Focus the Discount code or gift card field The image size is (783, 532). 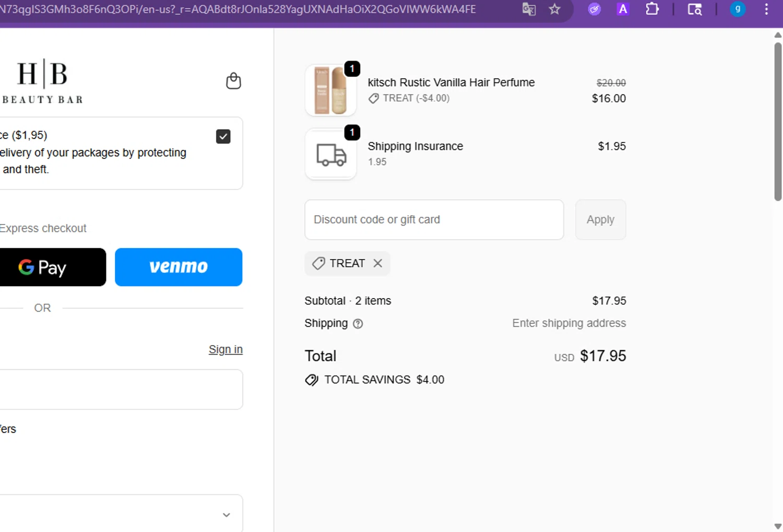point(434,220)
